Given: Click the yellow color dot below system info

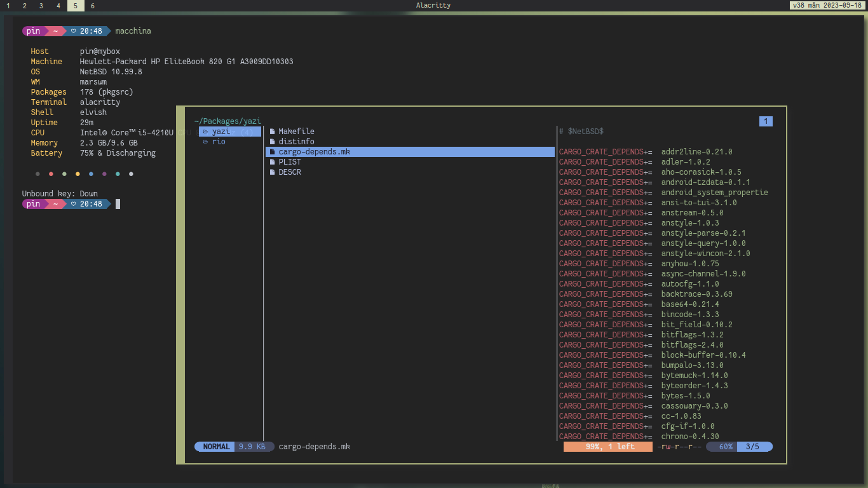Looking at the screenshot, I should [77, 173].
